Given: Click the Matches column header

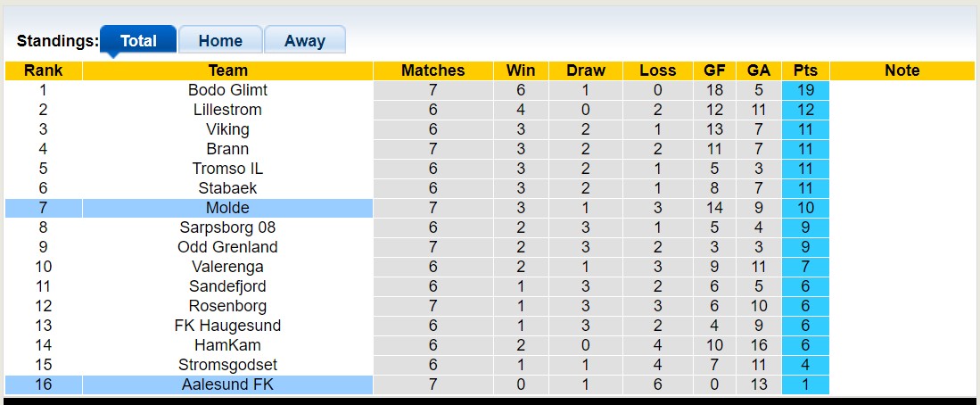Looking at the screenshot, I should pyautogui.click(x=432, y=70).
